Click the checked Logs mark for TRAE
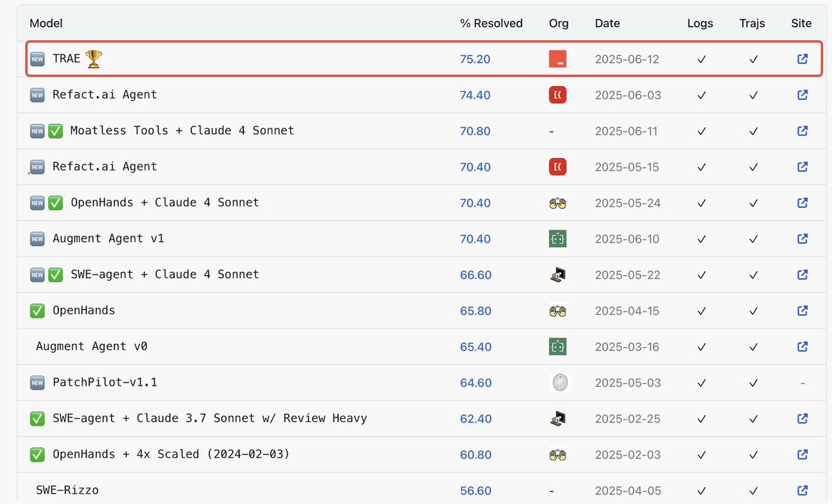 pyautogui.click(x=701, y=59)
